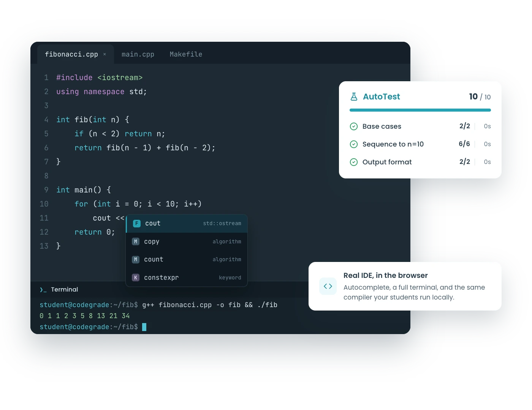The image size is (532, 410).
Task: Click the int fib(int n) line
Action: [93, 120]
